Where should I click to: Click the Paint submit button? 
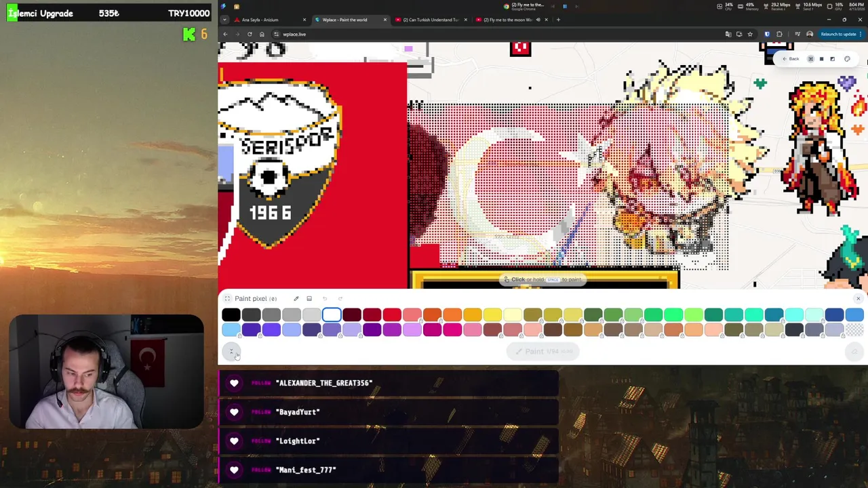[x=543, y=351]
